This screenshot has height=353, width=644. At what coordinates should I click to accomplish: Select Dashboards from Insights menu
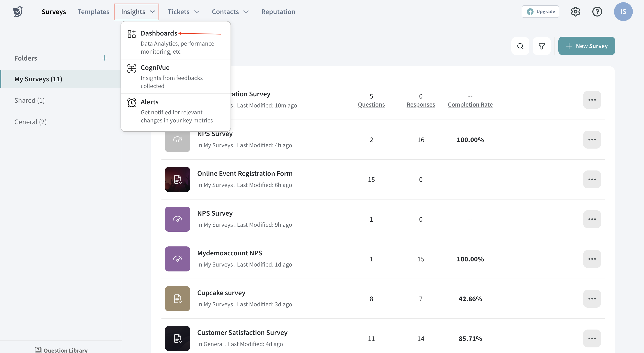(159, 33)
